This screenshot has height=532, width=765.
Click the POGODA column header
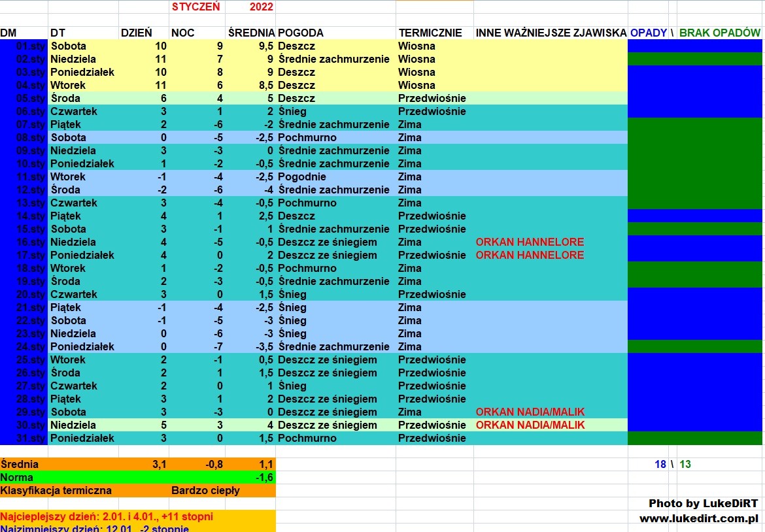coord(301,33)
